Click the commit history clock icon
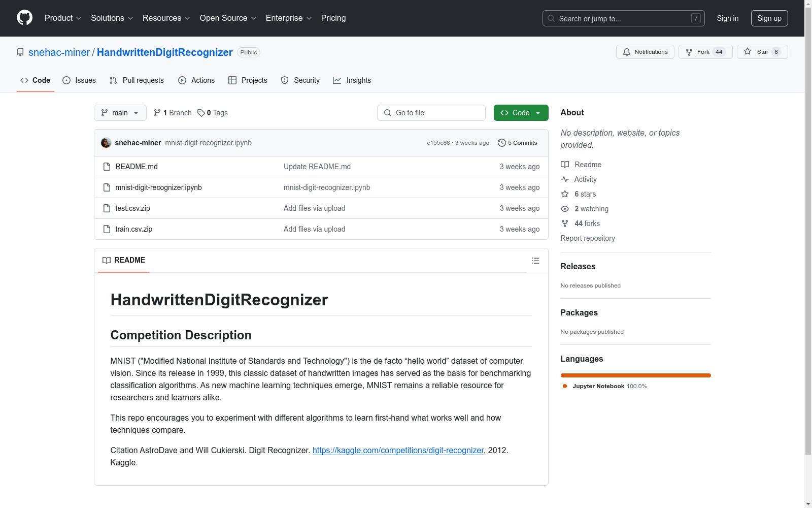Screen dimensions: 812x508 pyautogui.click(x=502, y=143)
